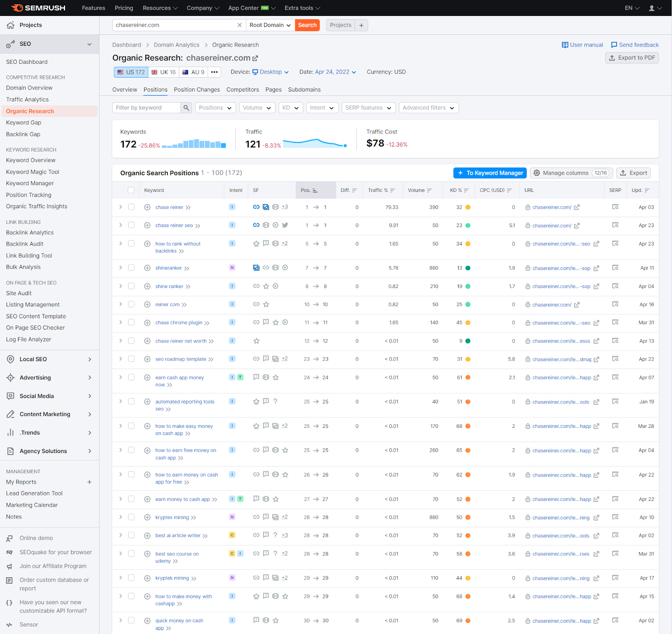672x634 pixels.
Task: Select the UK 16 database button
Action: [x=164, y=72]
